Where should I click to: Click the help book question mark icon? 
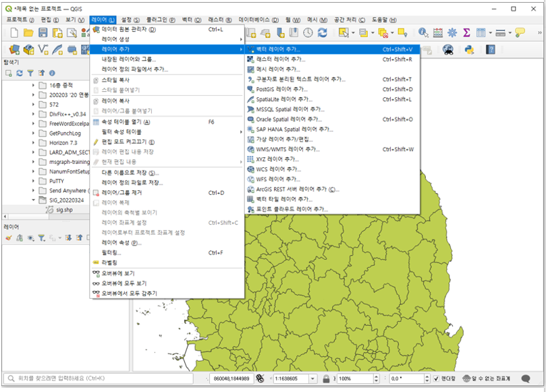(491, 50)
